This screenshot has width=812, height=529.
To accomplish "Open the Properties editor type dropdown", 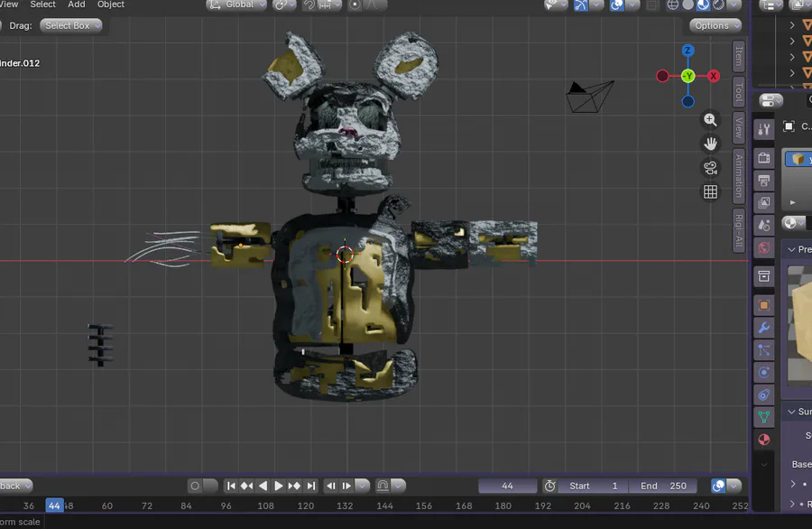I will [771, 100].
